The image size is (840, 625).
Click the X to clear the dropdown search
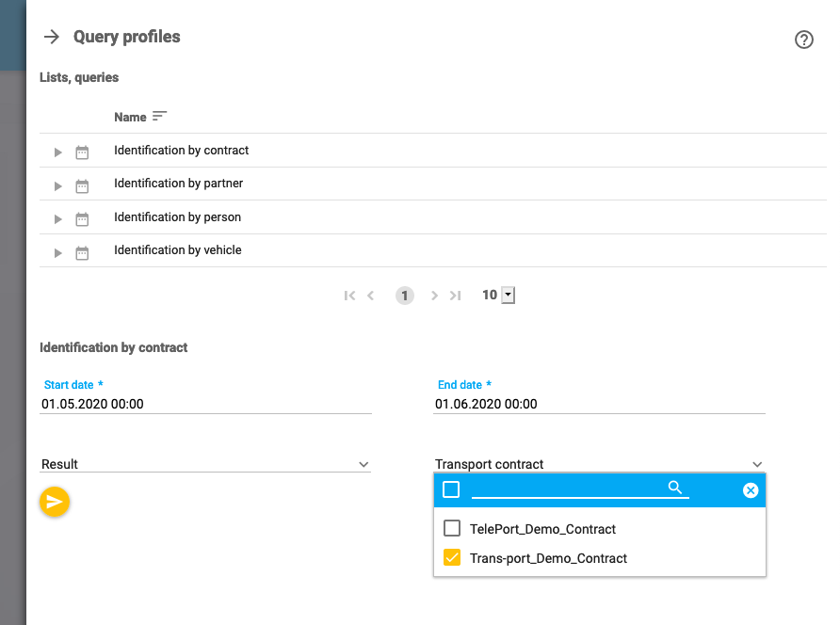751,489
